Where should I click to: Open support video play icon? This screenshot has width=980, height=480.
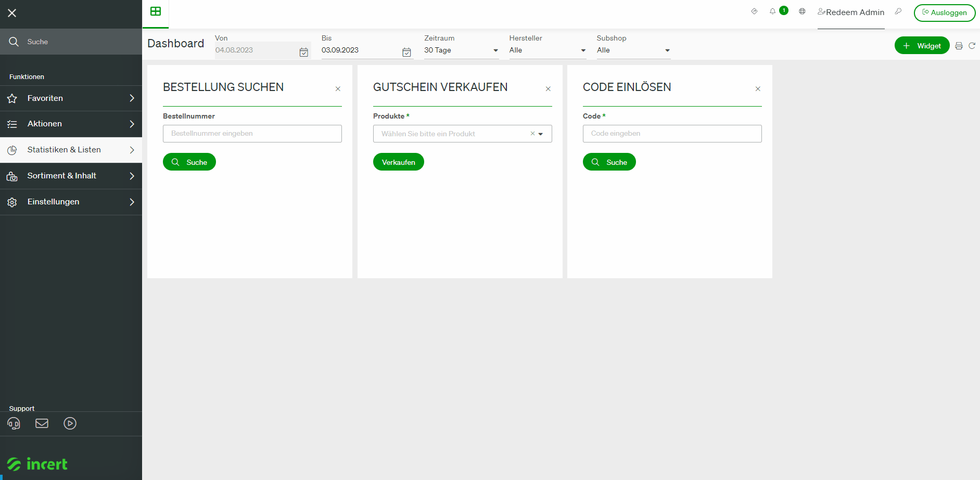click(x=70, y=423)
